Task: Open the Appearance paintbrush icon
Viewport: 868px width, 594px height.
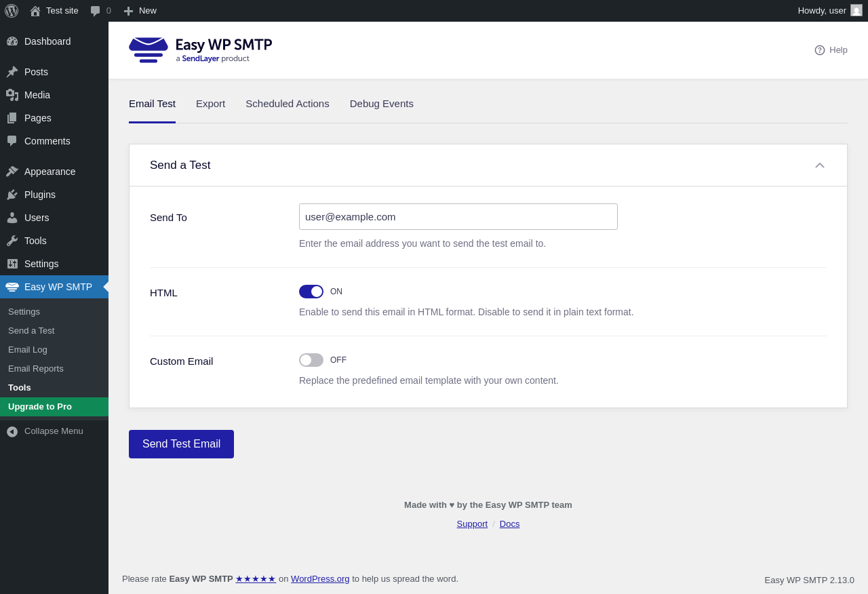Action: click(12, 172)
